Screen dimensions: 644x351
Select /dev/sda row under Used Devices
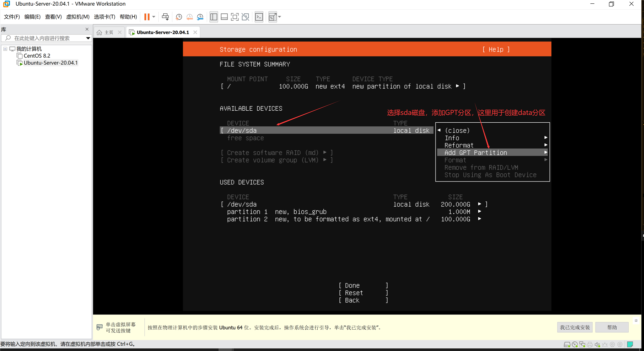tap(354, 204)
